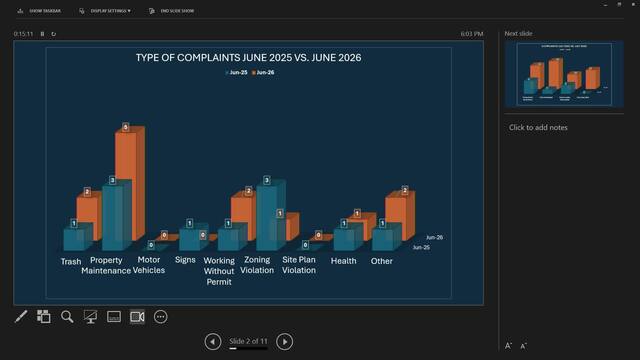Image resolution: width=640 pixels, height=360 pixels.
Task: Black out the slide show screen
Action: pos(90,317)
